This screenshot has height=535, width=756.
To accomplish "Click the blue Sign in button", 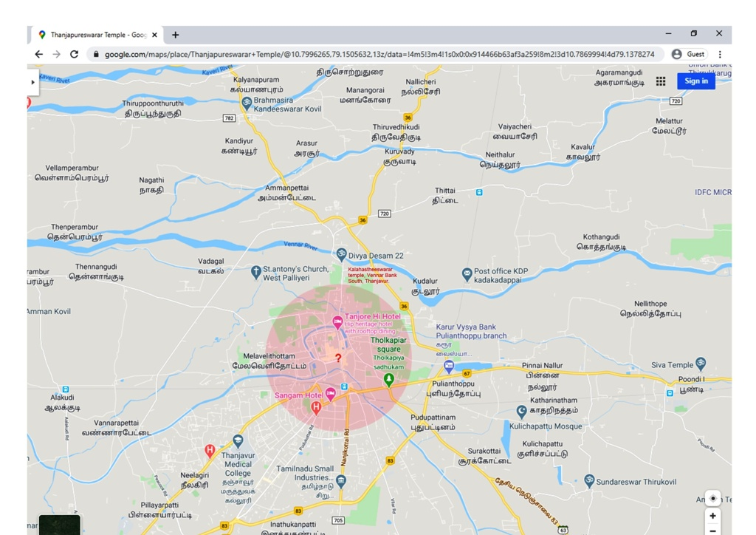I will [695, 81].
